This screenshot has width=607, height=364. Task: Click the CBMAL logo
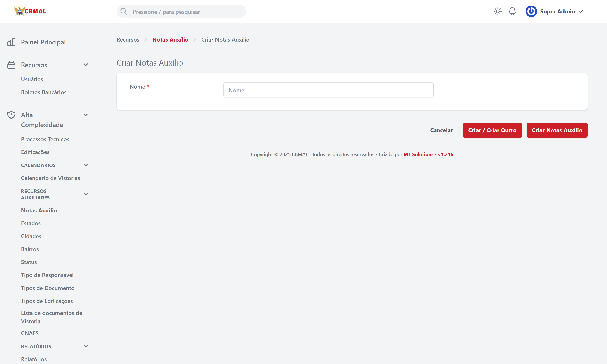(30, 11)
